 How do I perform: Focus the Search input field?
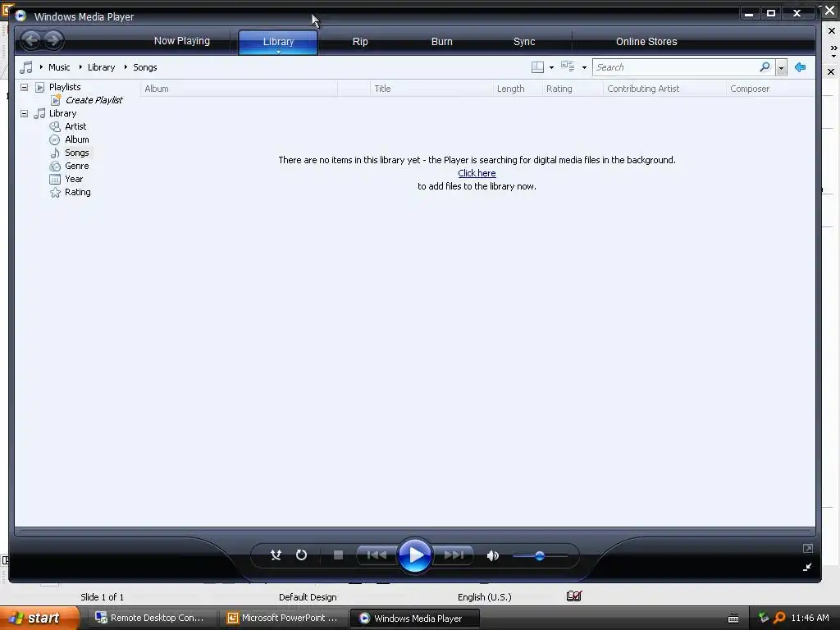point(675,67)
